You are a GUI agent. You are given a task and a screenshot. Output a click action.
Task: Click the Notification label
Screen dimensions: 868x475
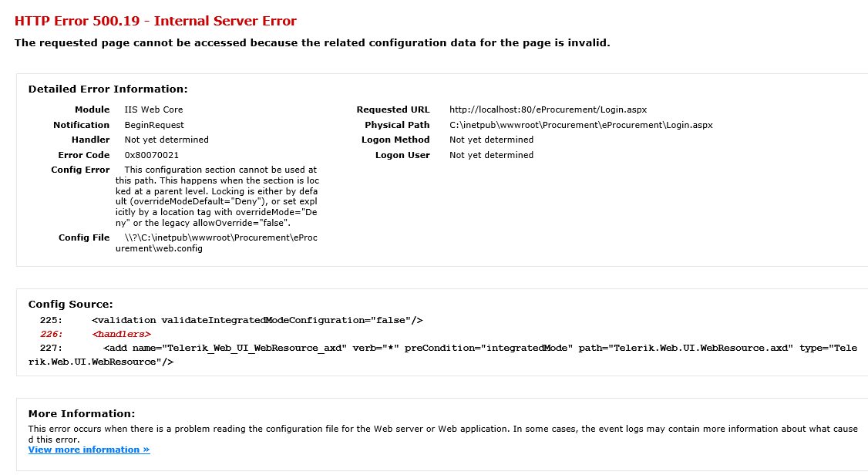coord(82,125)
